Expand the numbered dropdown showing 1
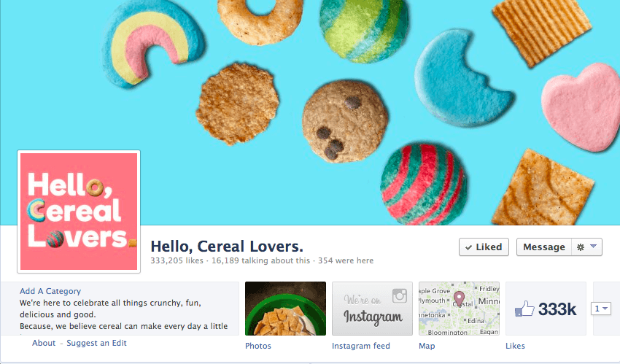This screenshot has width=620, height=364. [x=601, y=309]
